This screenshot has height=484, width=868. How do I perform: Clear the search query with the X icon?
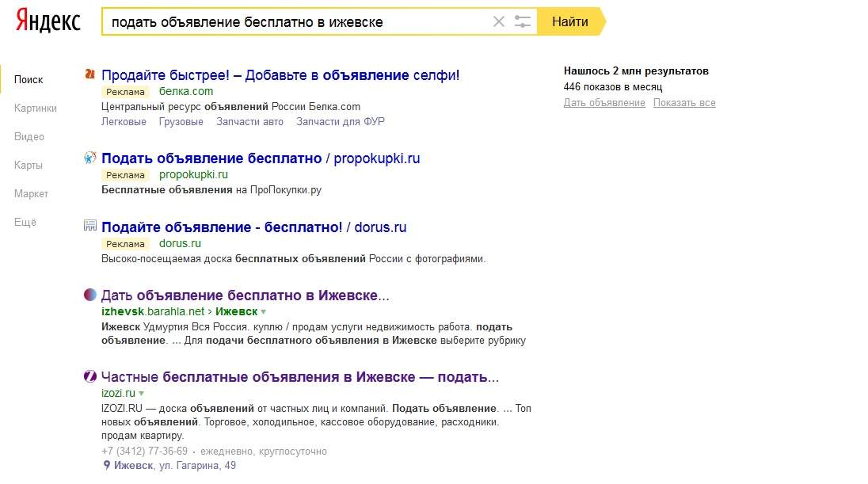click(499, 21)
